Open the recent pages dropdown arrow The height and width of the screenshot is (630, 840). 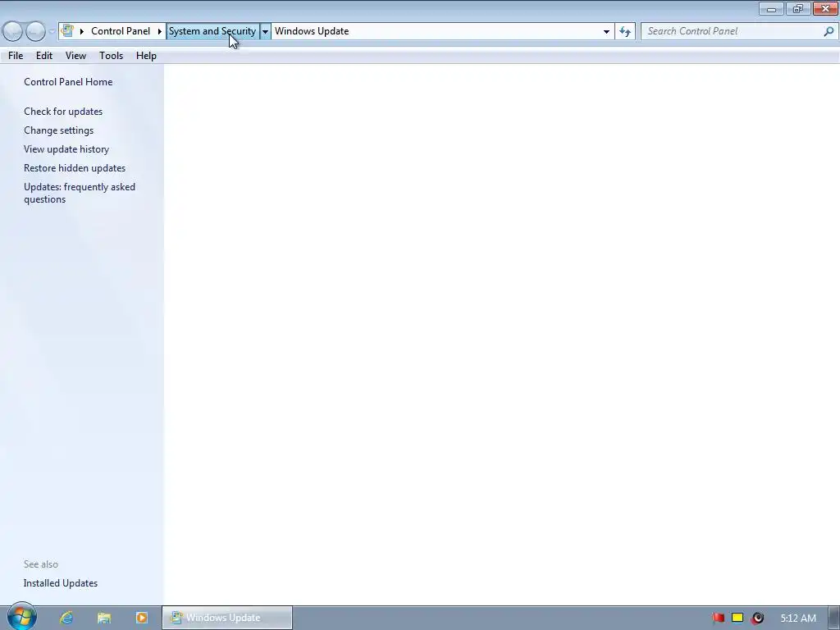click(52, 32)
